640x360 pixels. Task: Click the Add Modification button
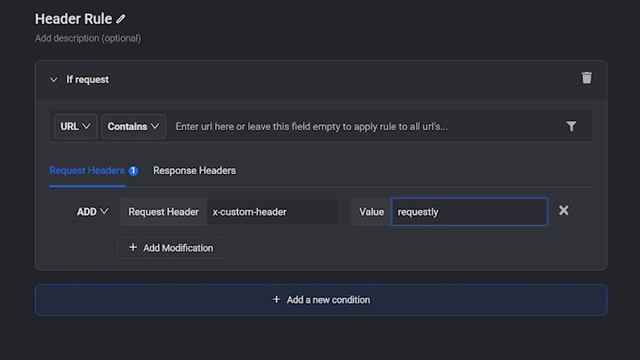pyautogui.click(x=171, y=248)
